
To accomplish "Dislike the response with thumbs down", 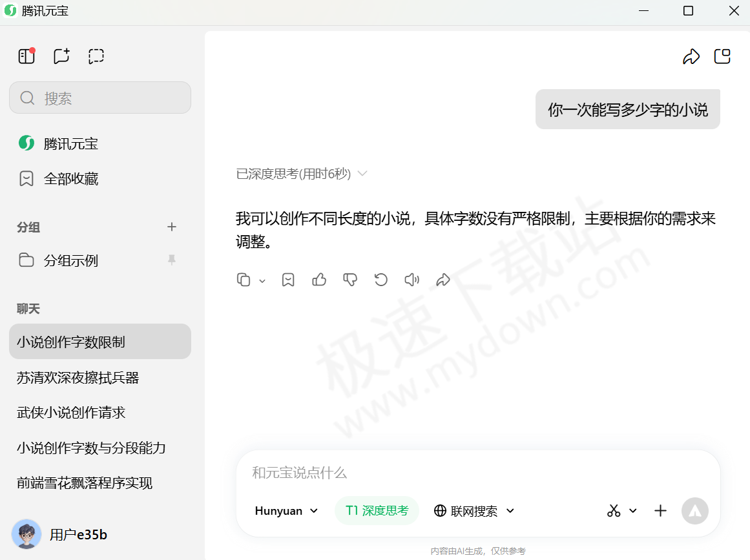I will coord(350,280).
